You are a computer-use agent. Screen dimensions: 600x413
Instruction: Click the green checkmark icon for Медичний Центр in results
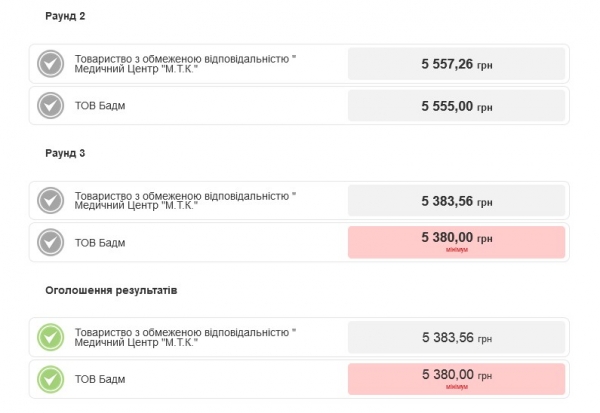pos(51,337)
